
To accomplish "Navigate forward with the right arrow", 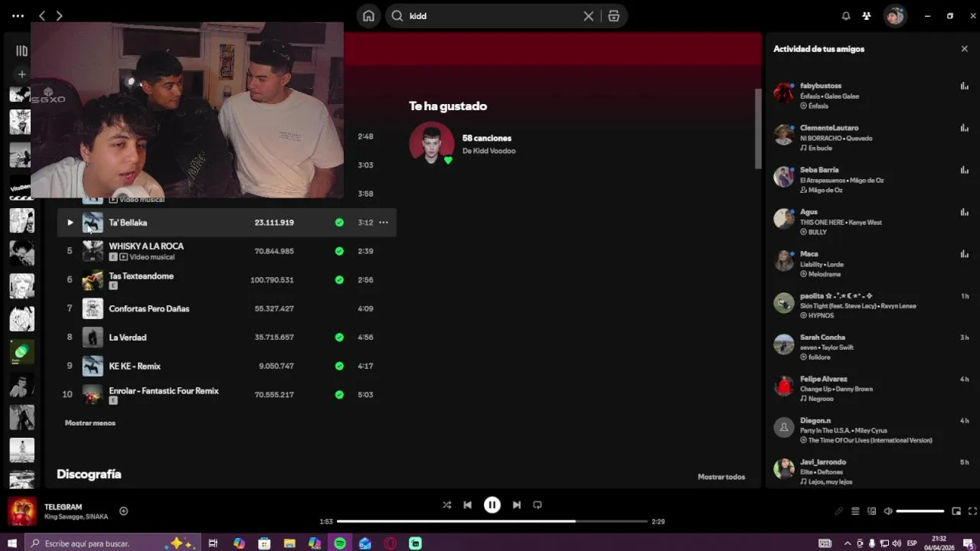I will pos(59,16).
